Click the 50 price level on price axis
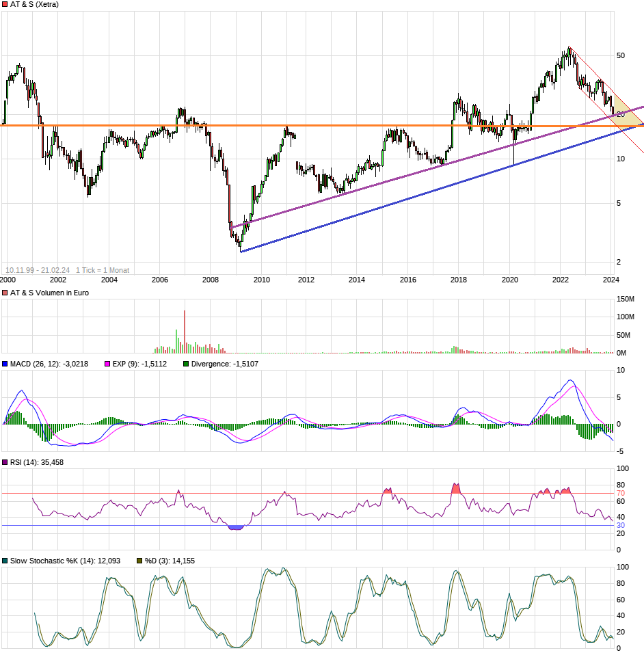This screenshot has height=655, width=644. click(621, 55)
